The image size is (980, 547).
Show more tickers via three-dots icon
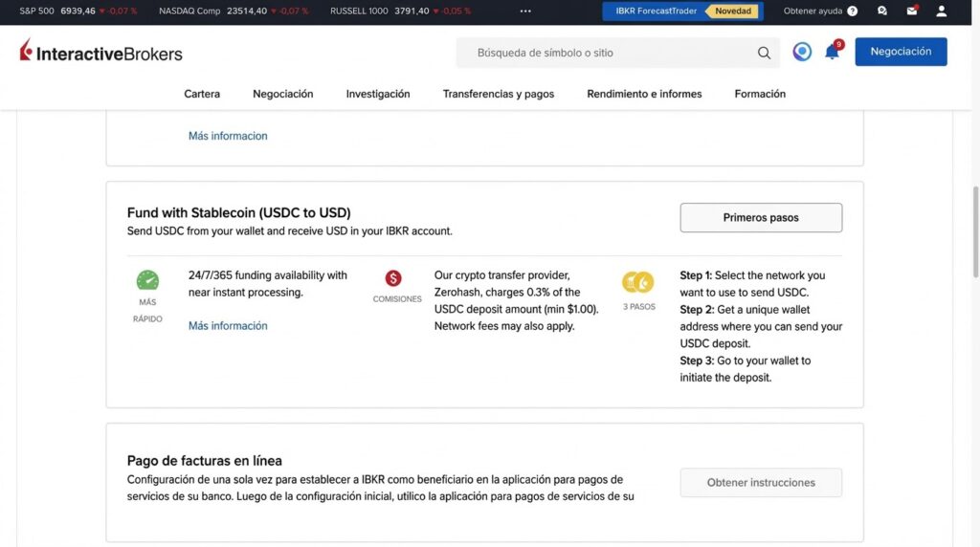[x=525, y=11]
